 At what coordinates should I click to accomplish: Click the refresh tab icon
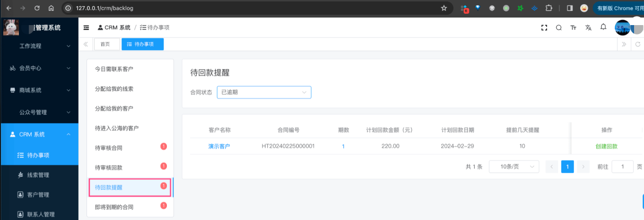pyautogui.click(x=638, y=44)
